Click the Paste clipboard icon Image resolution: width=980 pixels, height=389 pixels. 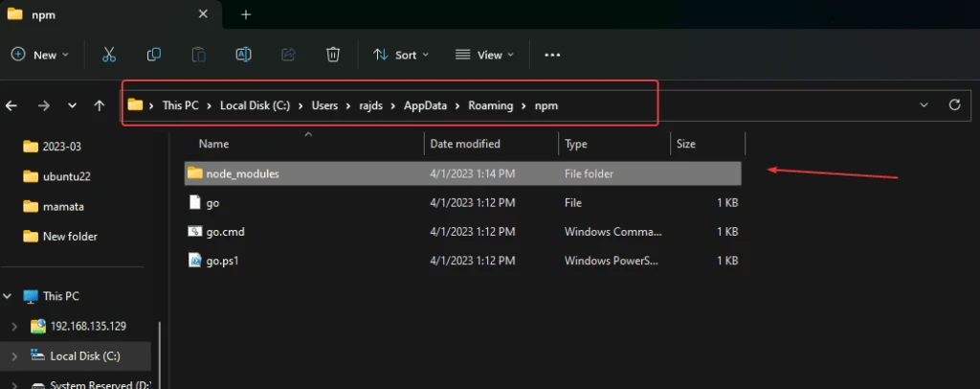[x=199, y=55]
